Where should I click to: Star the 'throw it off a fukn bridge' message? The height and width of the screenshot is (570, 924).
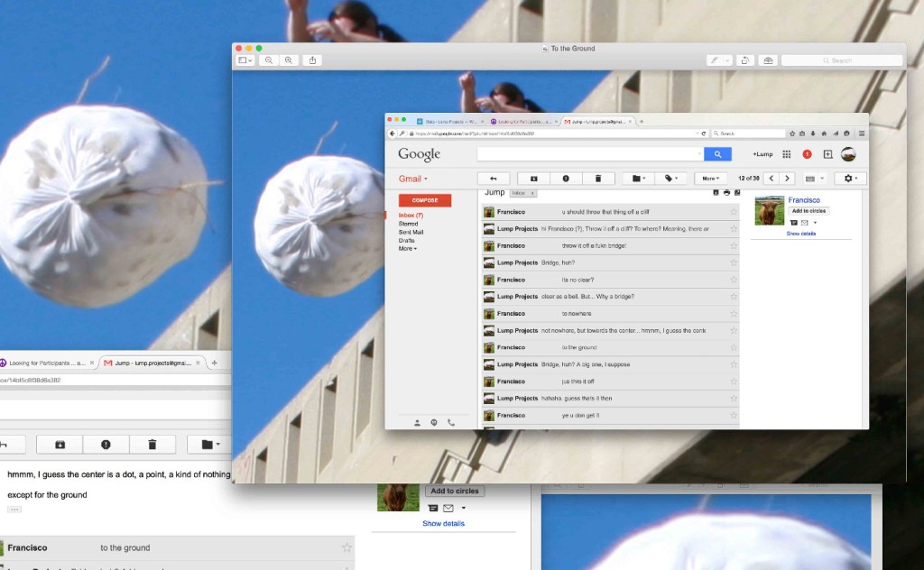(x=734, y=246)
